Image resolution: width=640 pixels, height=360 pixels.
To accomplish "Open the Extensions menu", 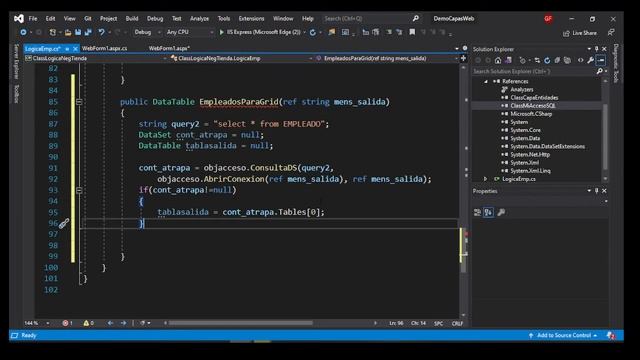I will pyautogui.click(x=251, y=18).
